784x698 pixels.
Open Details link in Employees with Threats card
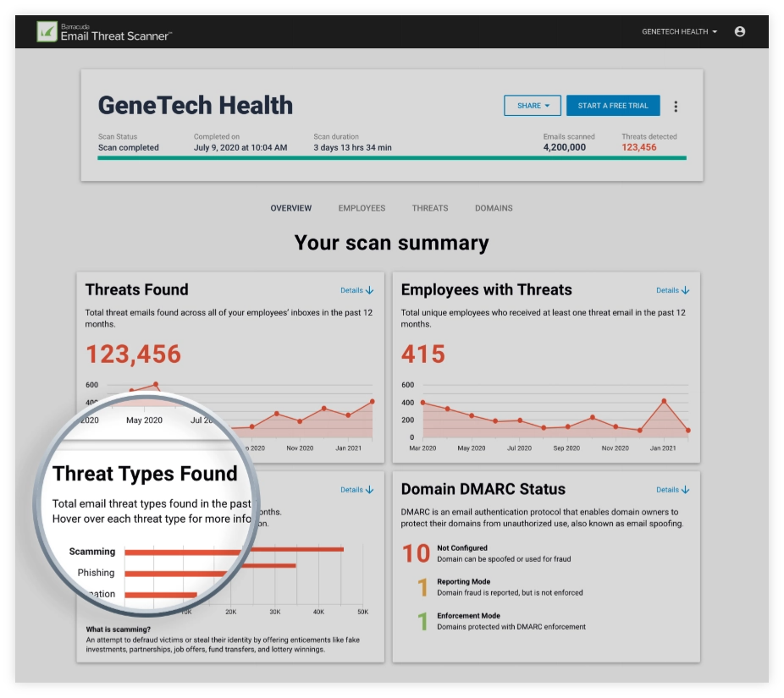click(672, 290)
